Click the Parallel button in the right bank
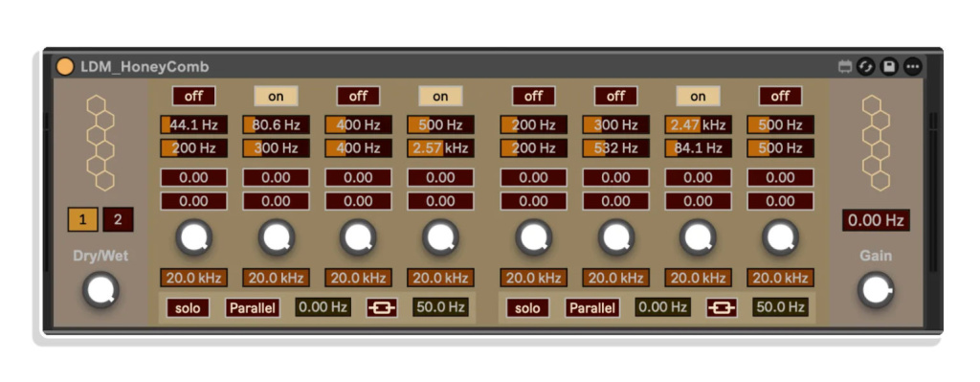This screenshot has height=382, width=980. tap(592, 307)
